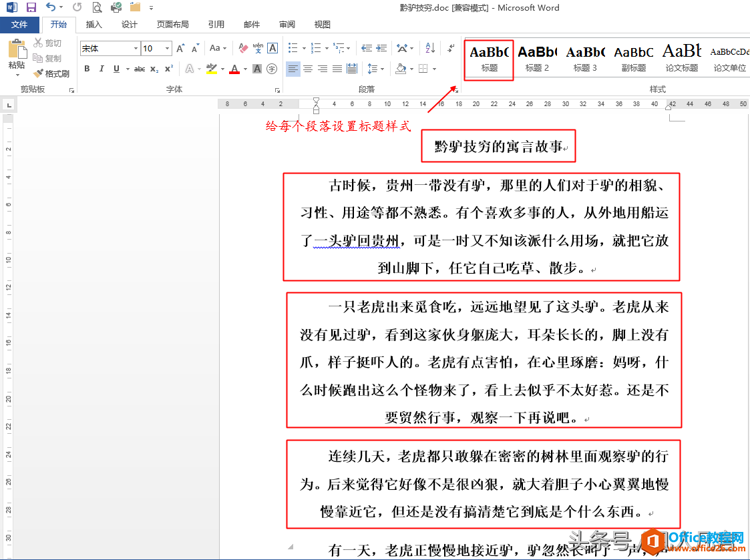Switch to the 插入 ribbon tab

point(93,25)
